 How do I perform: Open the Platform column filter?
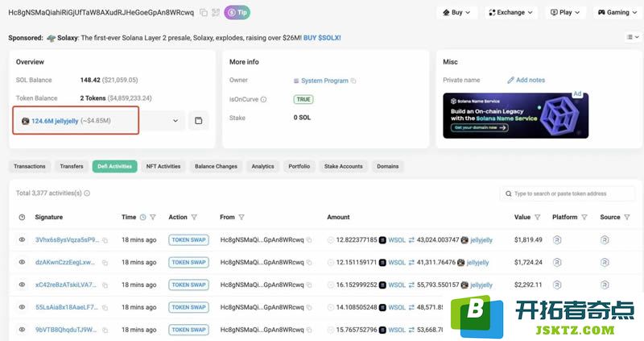(x=584, y=217)
